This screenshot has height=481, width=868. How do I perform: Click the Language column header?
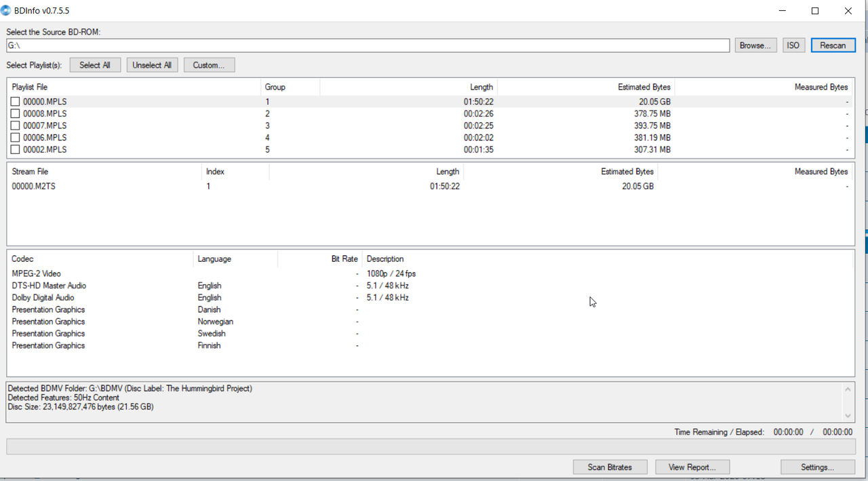235,259
